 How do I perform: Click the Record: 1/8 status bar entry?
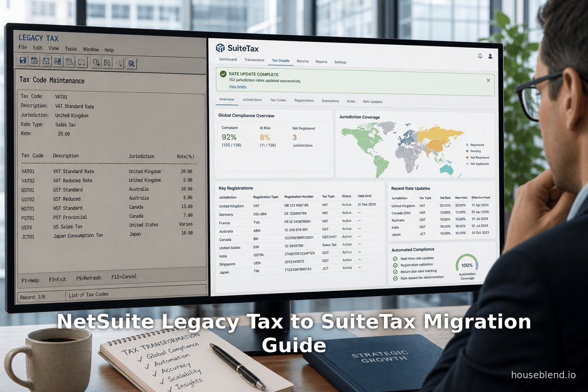(x=33, y=297)
